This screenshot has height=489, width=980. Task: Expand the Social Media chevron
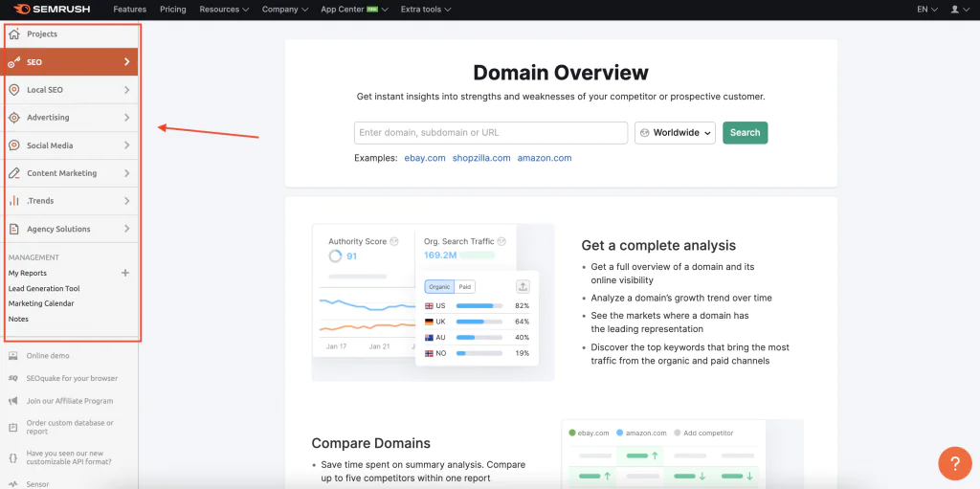[127, 145]
